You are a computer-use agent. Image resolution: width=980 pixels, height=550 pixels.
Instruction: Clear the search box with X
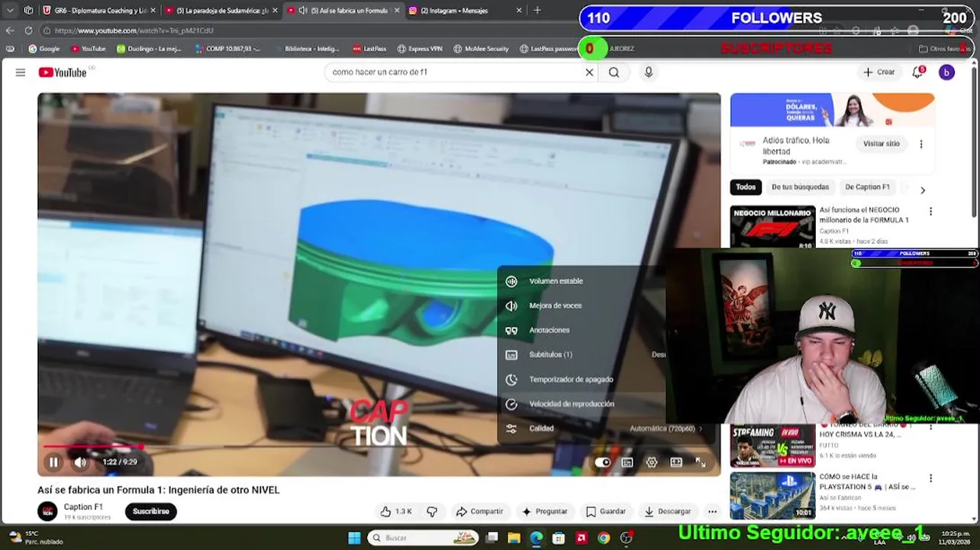pos(589,73)
